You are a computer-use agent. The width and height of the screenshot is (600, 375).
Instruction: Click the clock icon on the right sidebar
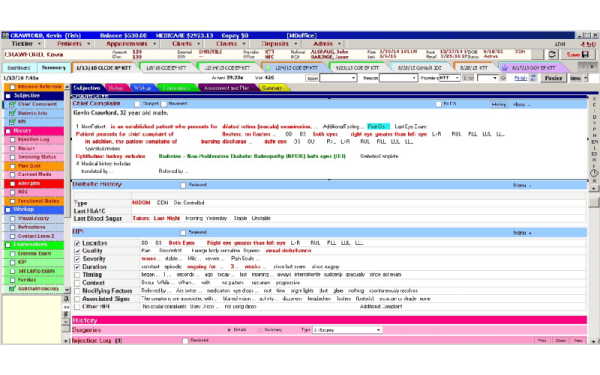[x=594, y=173]
